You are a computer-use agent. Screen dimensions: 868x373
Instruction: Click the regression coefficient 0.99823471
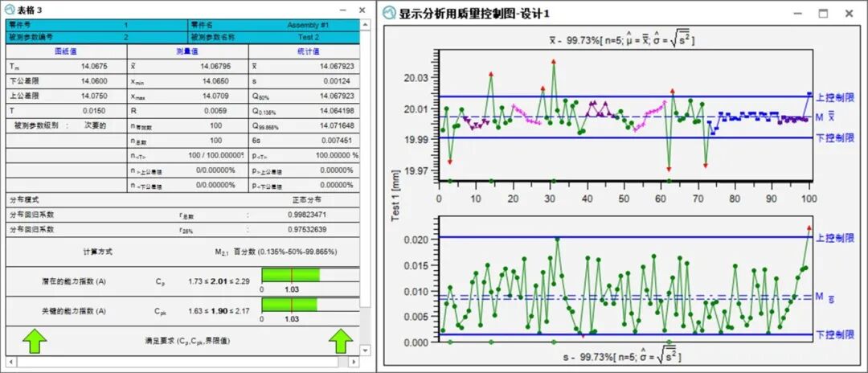pos(307,215)
